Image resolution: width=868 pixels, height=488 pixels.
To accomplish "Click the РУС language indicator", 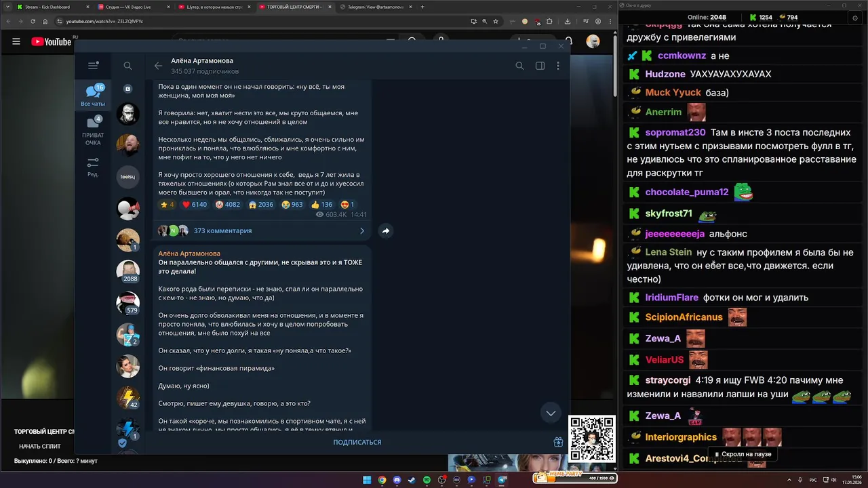I will 813,480.
